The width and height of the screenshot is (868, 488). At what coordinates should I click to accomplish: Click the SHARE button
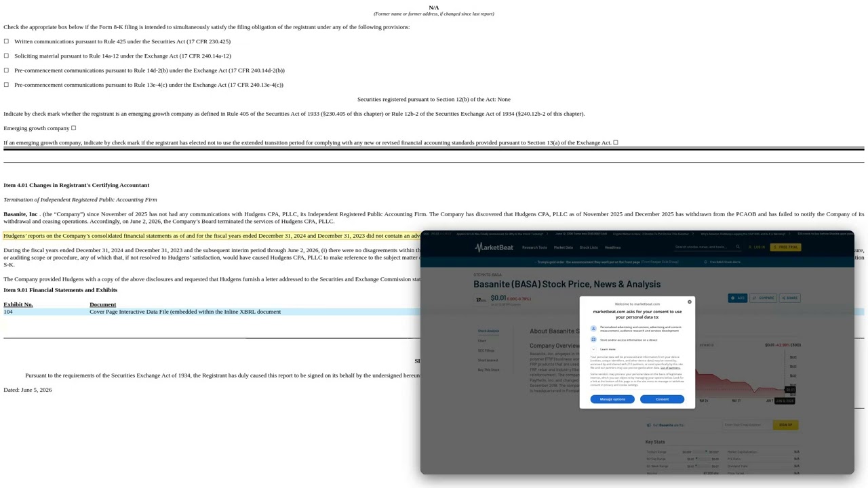tap(790, 298)
